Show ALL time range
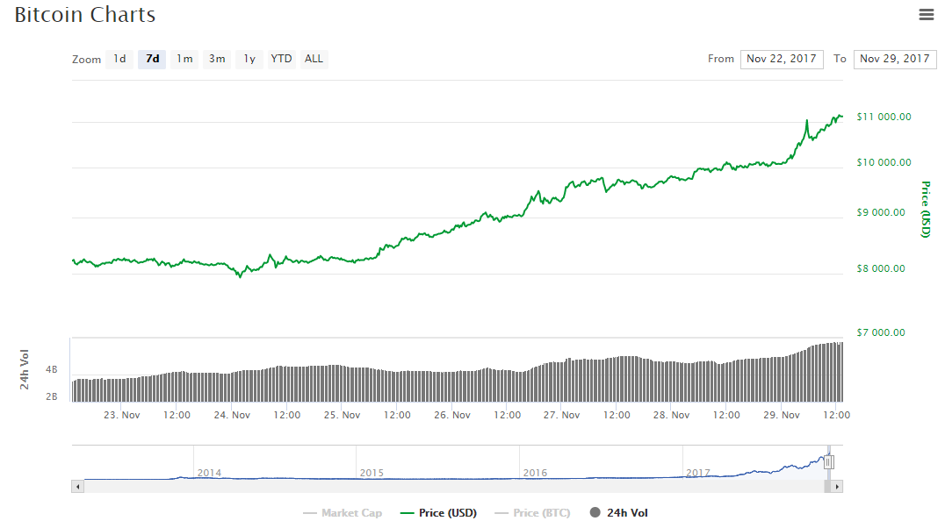The width and height of the screenshot is (945, 521). coord(314,59)
